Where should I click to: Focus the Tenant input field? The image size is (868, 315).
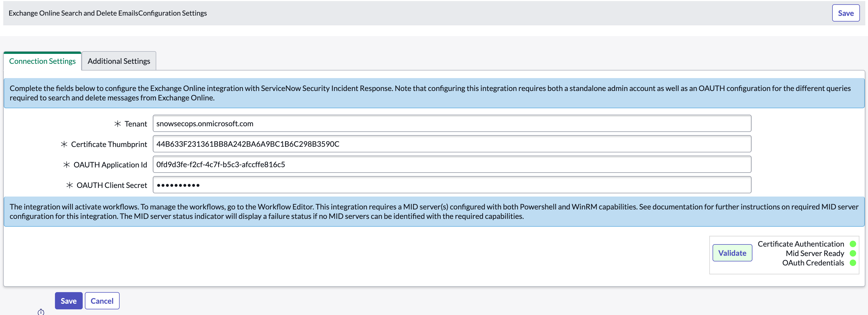(452, 124)
